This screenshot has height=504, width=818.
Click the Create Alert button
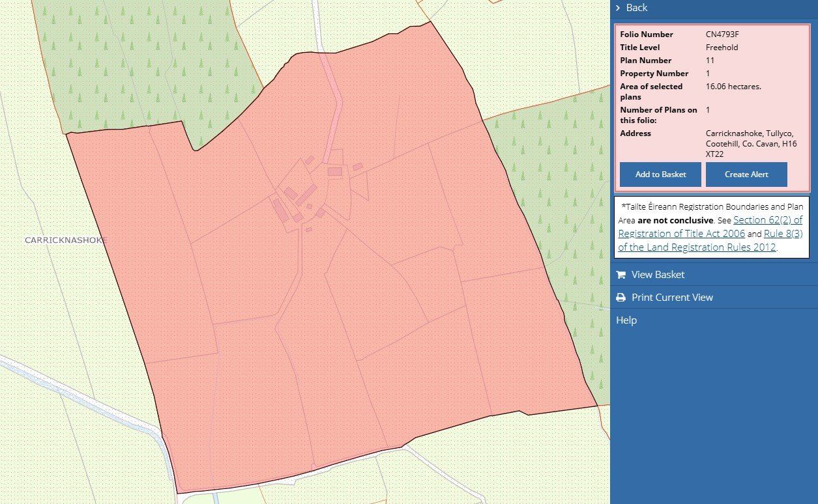746,174
